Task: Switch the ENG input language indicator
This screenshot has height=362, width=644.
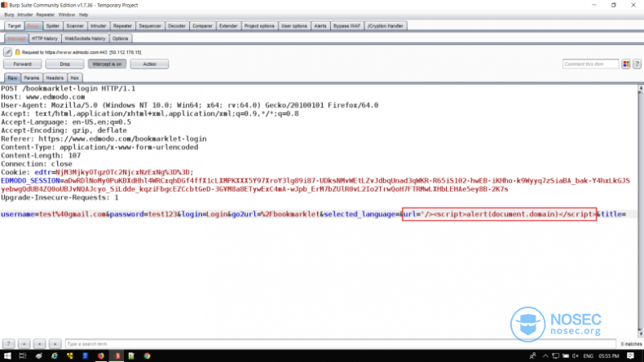Action: tap(588, 355)
